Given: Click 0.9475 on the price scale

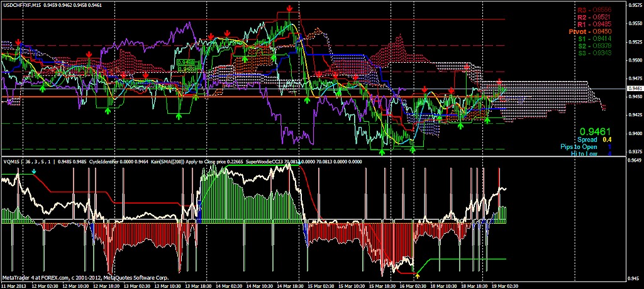Looking at the screenshot, I should (636, 78).
